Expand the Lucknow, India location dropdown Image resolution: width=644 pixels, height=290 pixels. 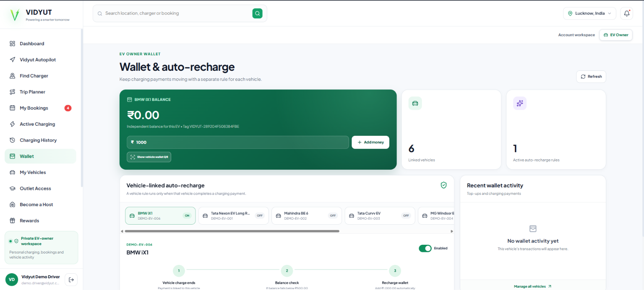(x=589, y=13)
